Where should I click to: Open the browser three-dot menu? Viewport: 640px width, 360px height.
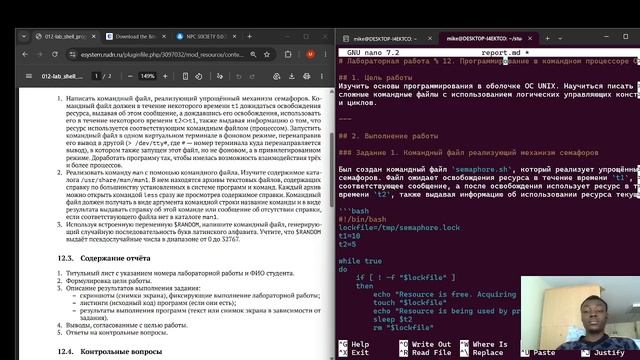click(325, 54)
